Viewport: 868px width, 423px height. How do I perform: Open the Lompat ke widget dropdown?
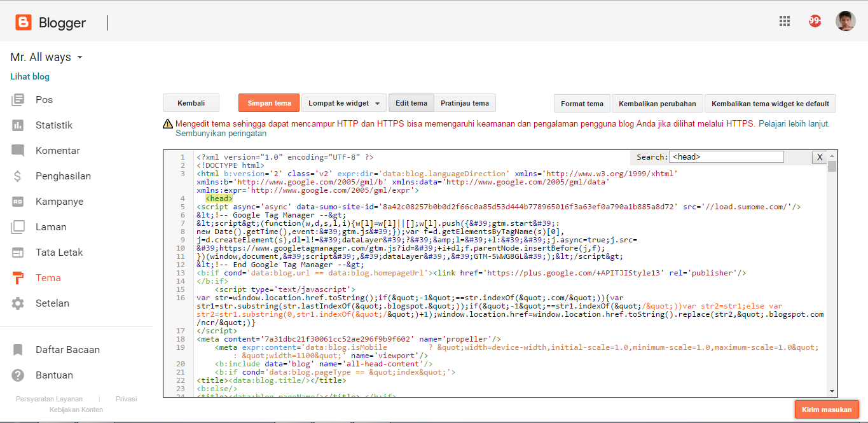344,103
